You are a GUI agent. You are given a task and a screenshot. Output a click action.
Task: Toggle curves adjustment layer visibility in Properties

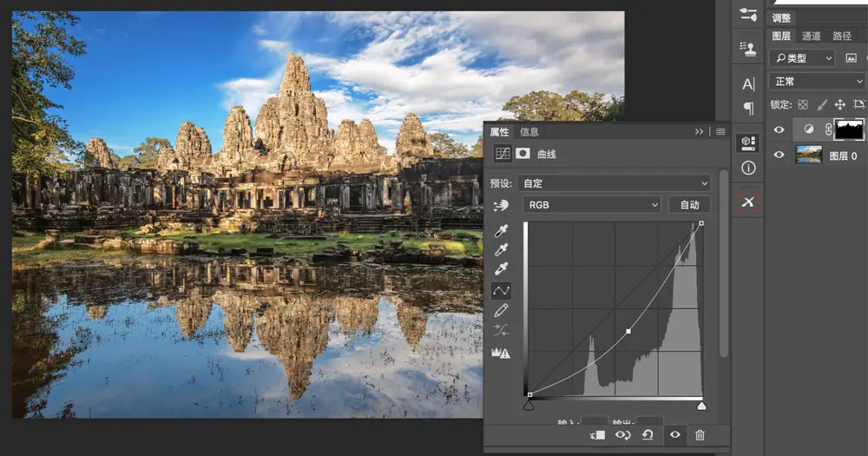674,435
